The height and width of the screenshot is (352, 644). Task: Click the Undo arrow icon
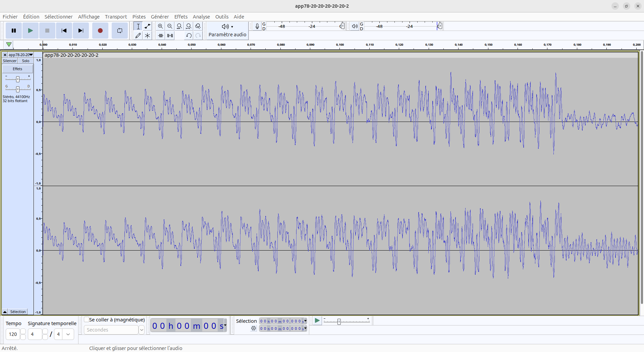189,36
